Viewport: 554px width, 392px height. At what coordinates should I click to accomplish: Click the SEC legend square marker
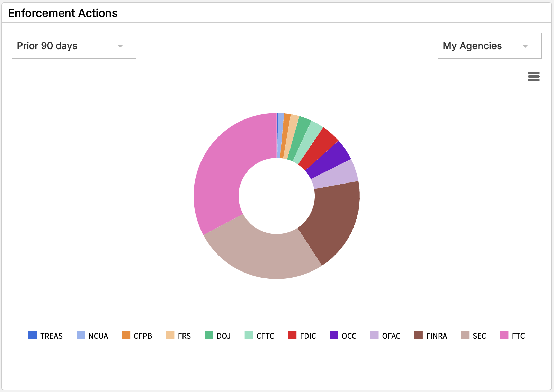465,336
